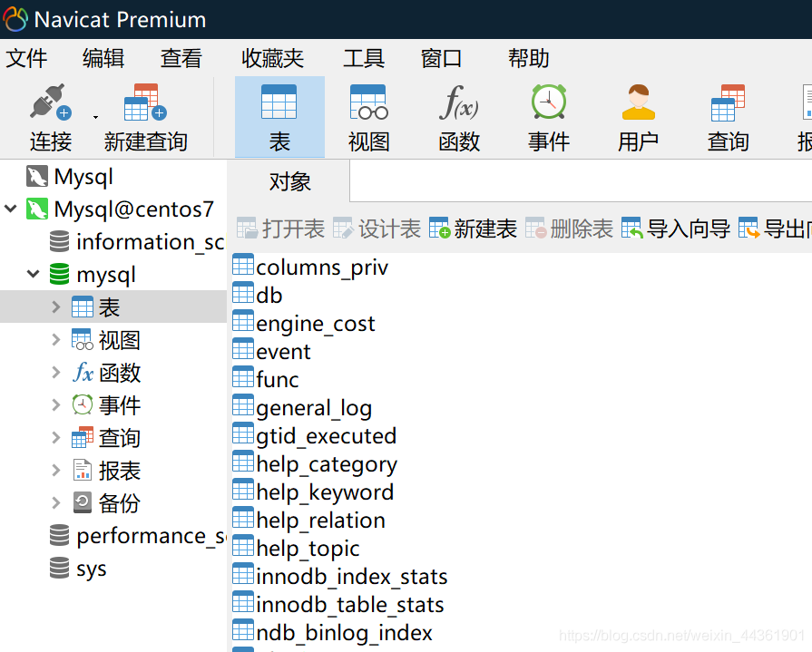The image size is (812, 652).
Task: Click the 报表 report icon in tree
Action: pyautogui.click(x=83, y=470)
